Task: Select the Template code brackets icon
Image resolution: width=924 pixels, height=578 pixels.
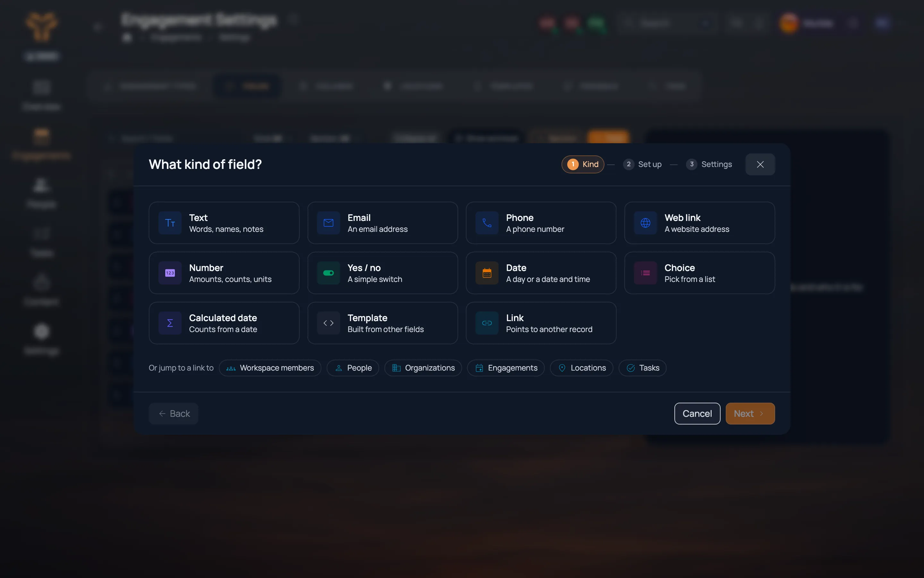Action: [328, 323]
